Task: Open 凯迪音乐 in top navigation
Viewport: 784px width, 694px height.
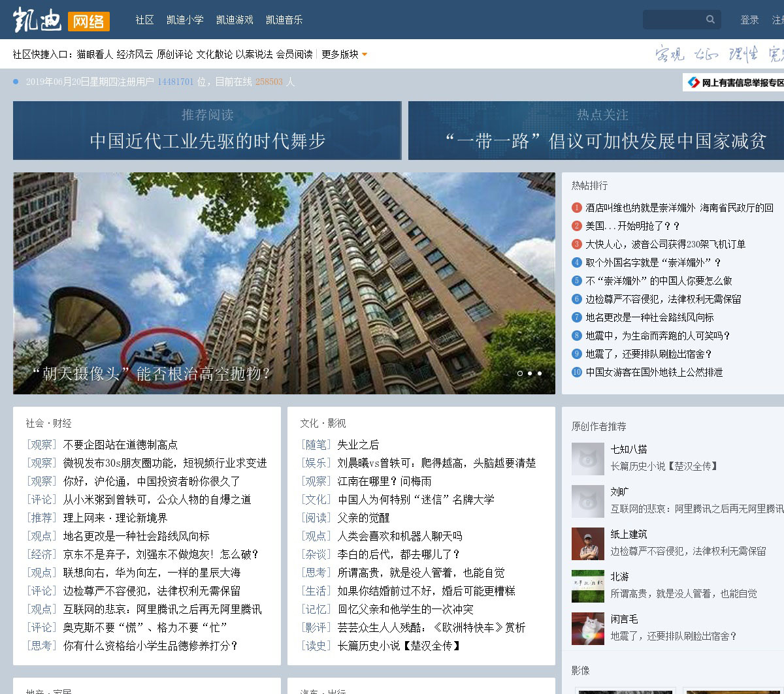Action: (284, 20)
